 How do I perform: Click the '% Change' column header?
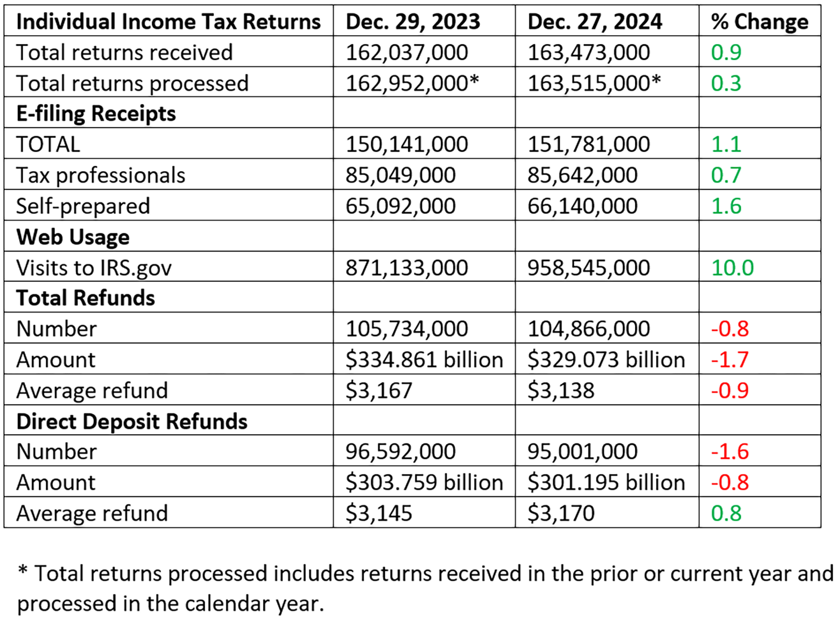coord(759,22)
